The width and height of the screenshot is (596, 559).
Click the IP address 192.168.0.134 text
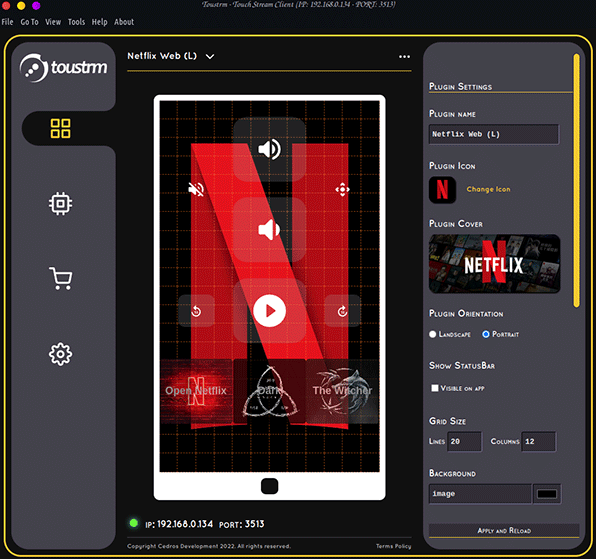(185, 524)
